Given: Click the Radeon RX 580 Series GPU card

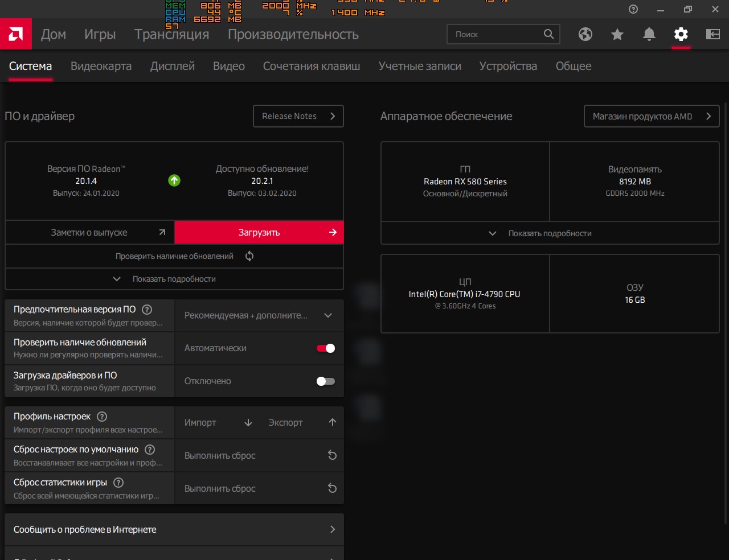Looking at the screenshot, I should click(465, 182).
